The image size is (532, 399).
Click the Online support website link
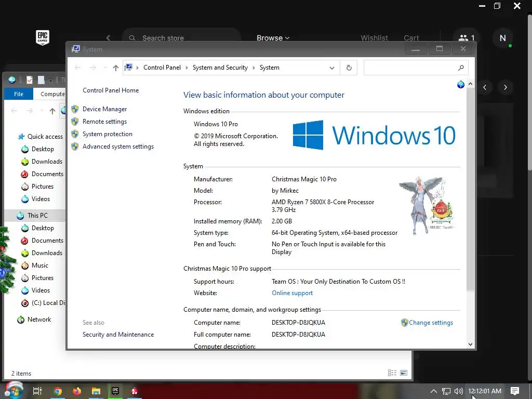(x=292, y=293)
